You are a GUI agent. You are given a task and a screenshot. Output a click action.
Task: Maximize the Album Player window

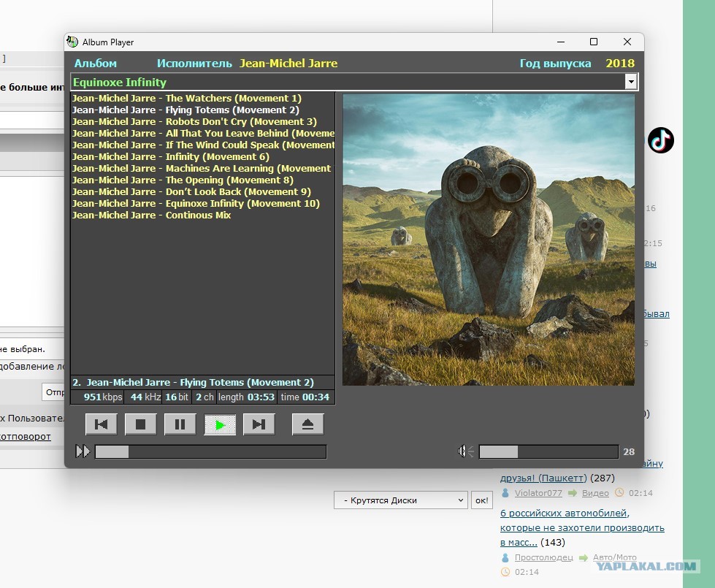tap(594, 42)
